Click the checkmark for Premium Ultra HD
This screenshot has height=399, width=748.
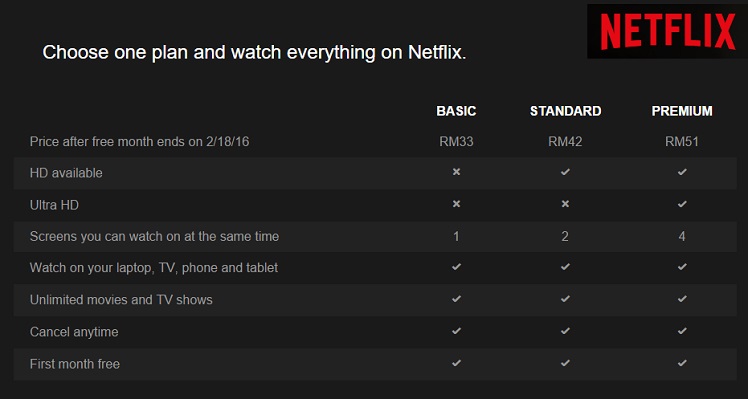coord(682,204)
